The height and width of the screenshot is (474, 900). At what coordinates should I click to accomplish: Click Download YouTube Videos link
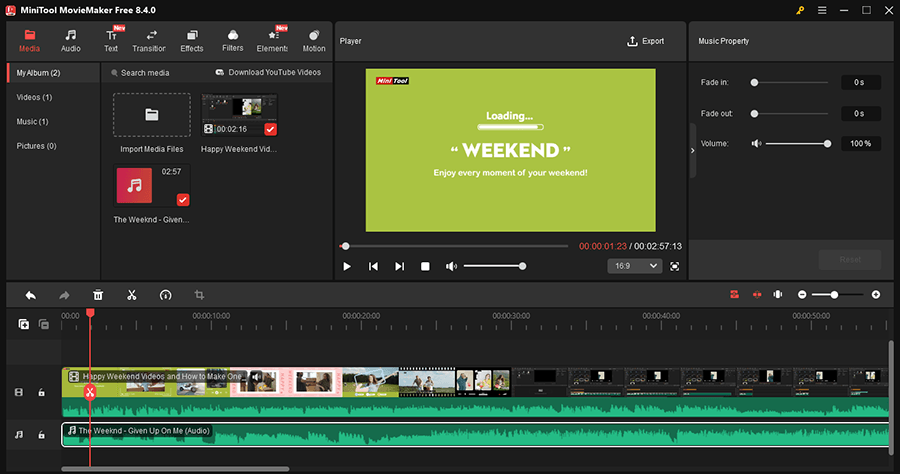click(268, 72)
